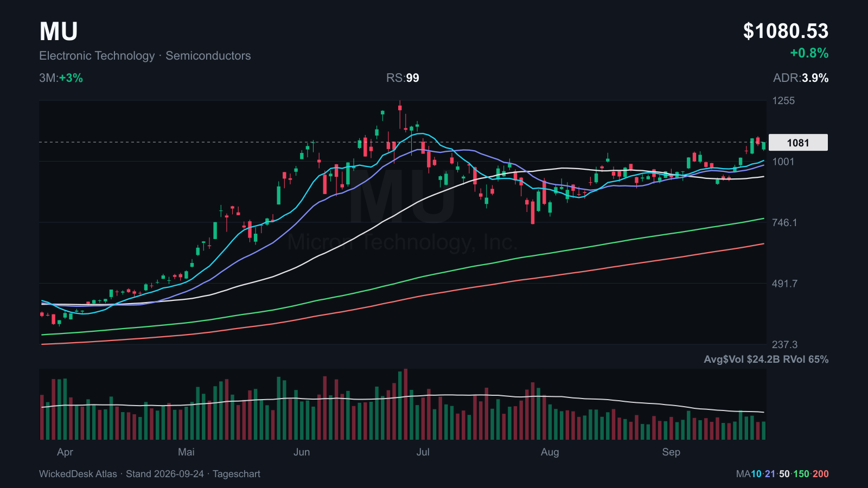Click the MU ticker symbol heading
Screen dimensions: 868x488
pyautogui.click(x=59, y=31)
